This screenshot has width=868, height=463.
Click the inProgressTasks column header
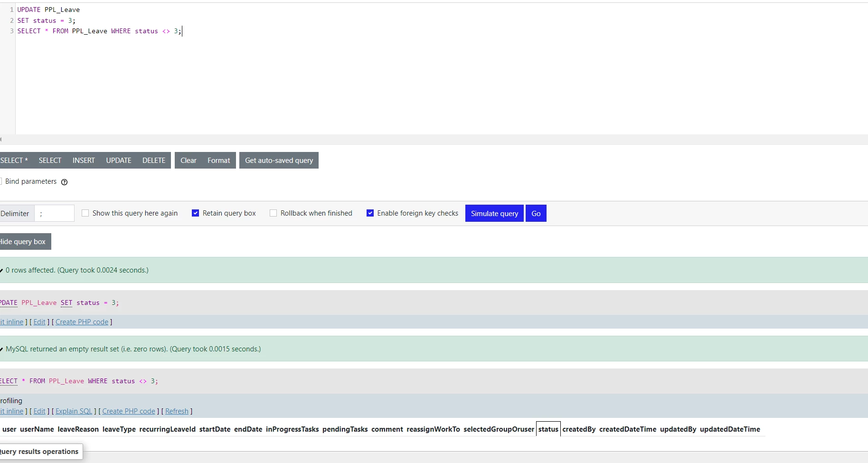pyautogui.click(x=292, y=429)
